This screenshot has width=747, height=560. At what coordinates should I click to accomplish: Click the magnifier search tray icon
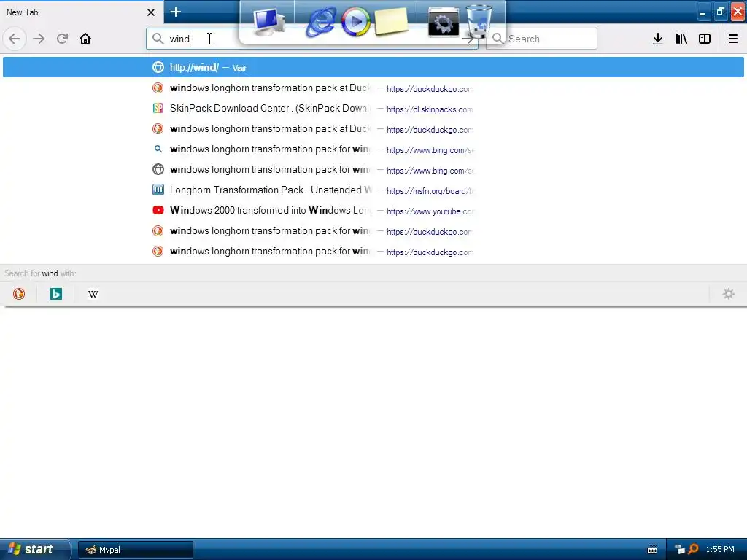[693, 549]
